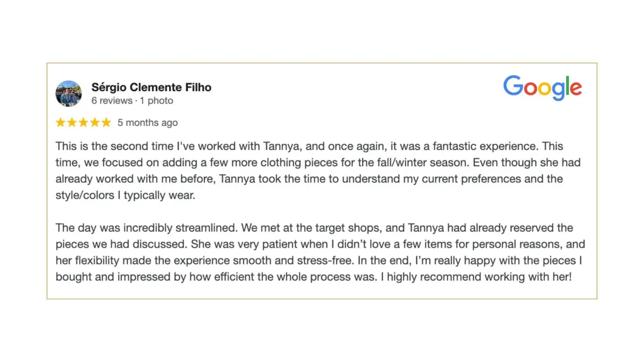
Task: Select the fourth yellow rating star
Action: tap(94, 122)
